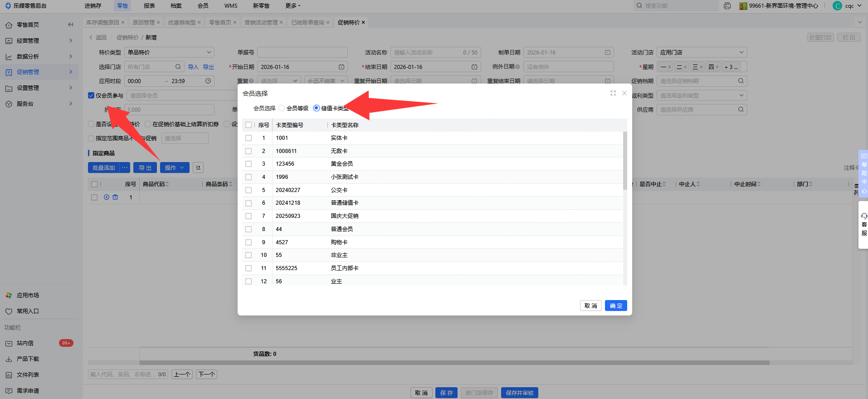Image resolution: width=868 pixels, height=399 pixels.
Task: Click the 导入 link beside 选择门店
Action: pyautogui.click(x=194, y=67)
